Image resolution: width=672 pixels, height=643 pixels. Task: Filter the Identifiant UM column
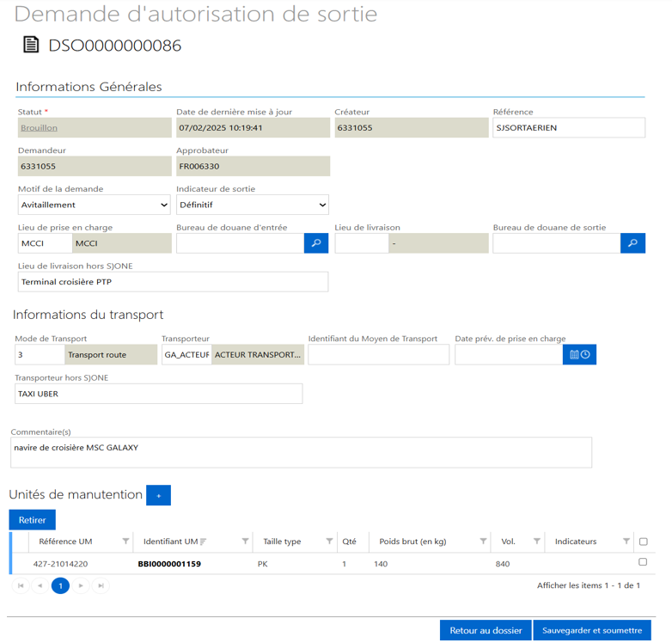point(245,542)
